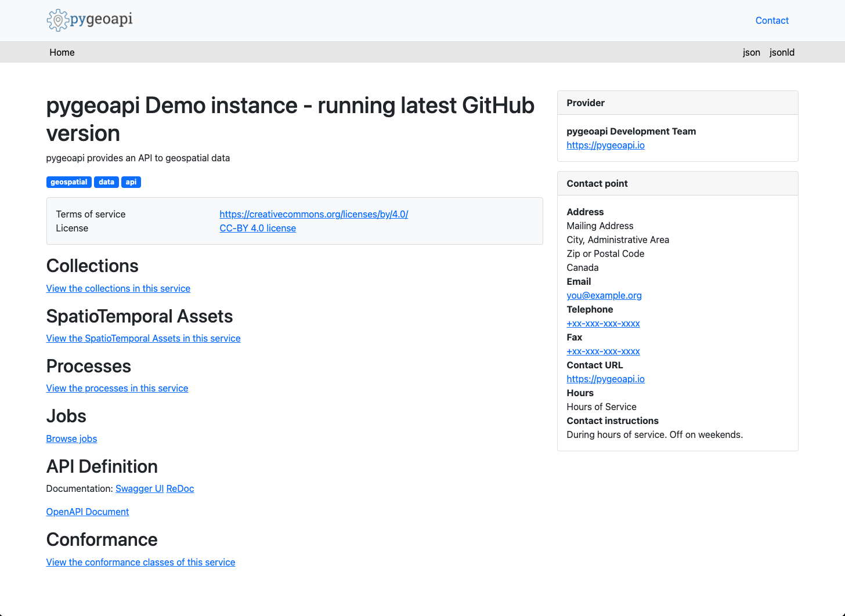
Task: View the collections in this service
Action: pos(118,288)
